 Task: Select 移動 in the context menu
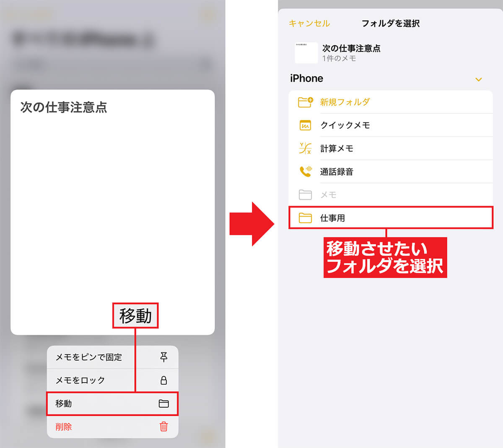point(112,404)
